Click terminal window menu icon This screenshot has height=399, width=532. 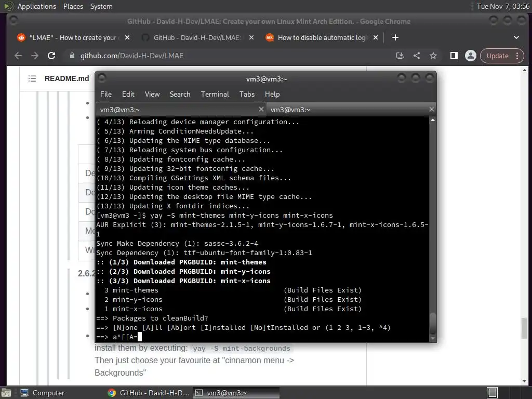click(x=102, y=78)
